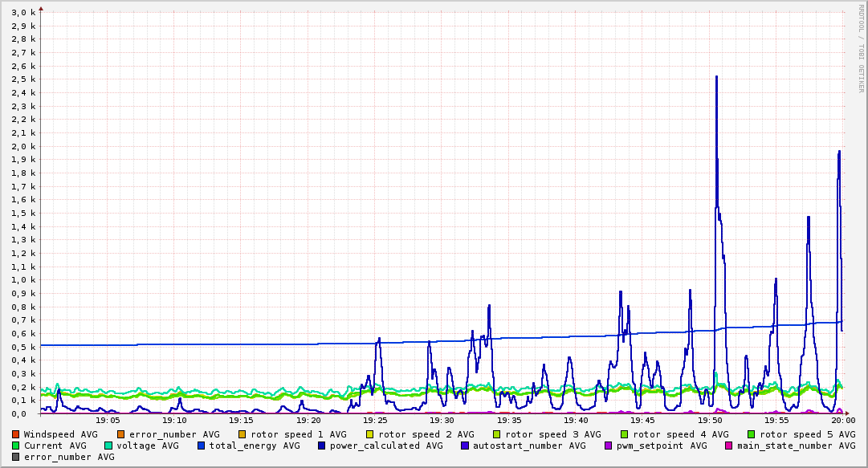868x468 pixels.
Task: Click the purple pwm_setpoint AVG swatch
Action: click(609, 446)
